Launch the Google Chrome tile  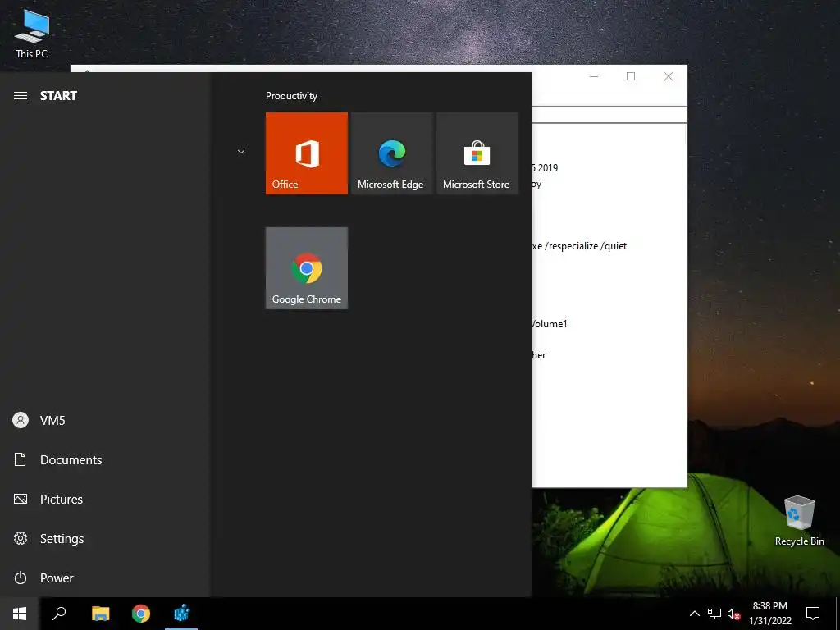[x=307, y=268]
